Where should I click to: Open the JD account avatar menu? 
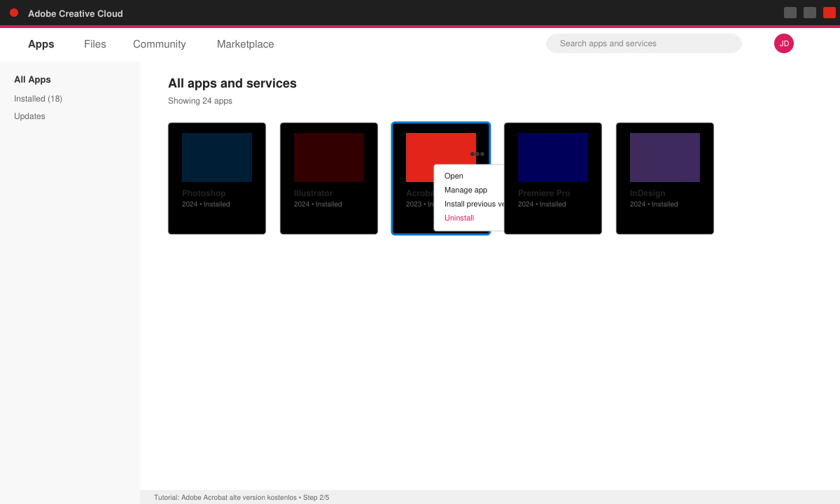pos(783,43)
